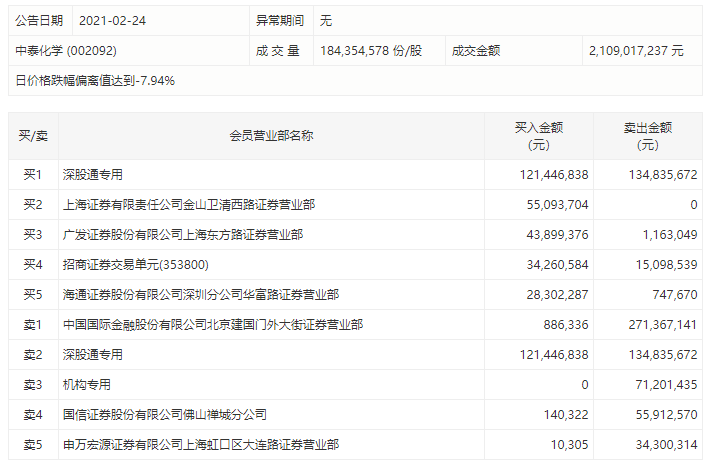
Task: Click the announcement date 2021-02-24
Action: [x=112, y=21]
